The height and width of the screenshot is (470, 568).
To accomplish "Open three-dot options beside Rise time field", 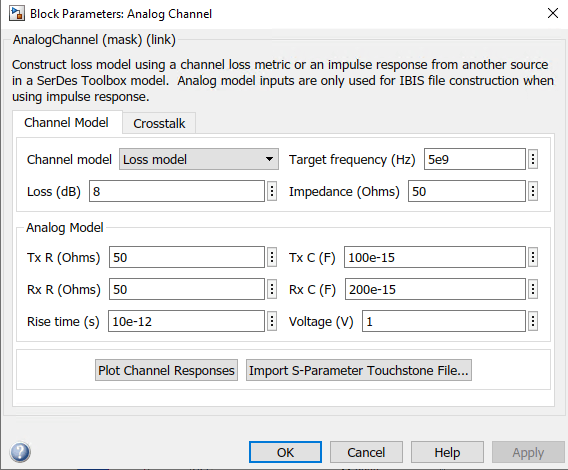I will tap(272, 321).
